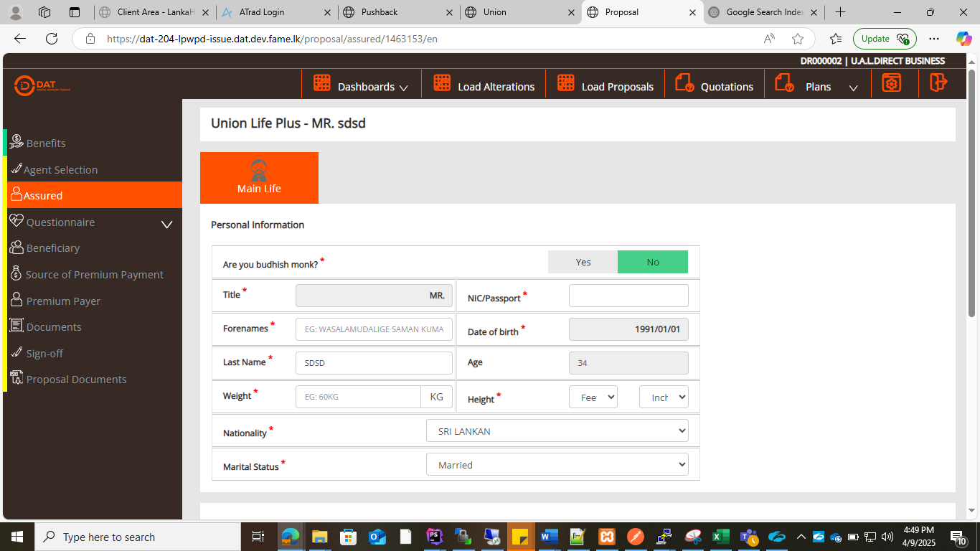Go back in browser

click(20, 39)
